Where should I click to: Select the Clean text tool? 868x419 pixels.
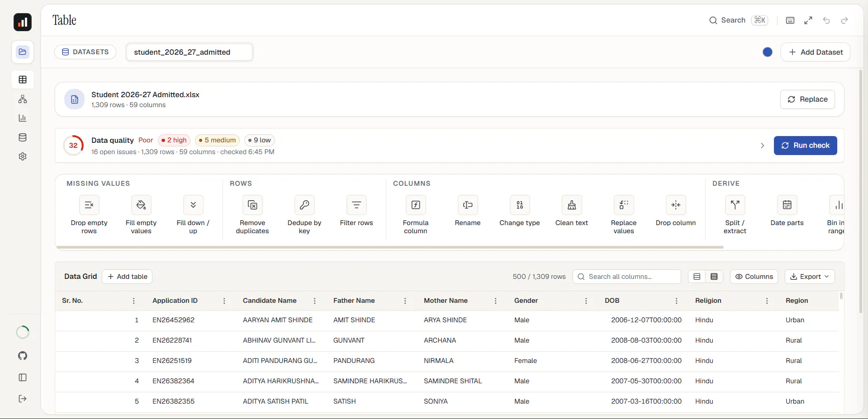(x=572, y=211)
